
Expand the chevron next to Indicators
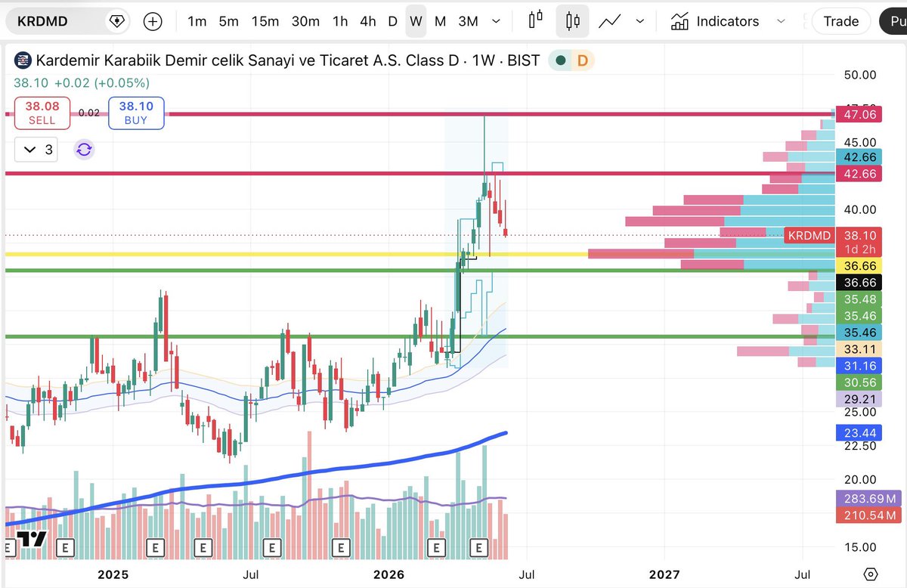[x=781, y=21]
